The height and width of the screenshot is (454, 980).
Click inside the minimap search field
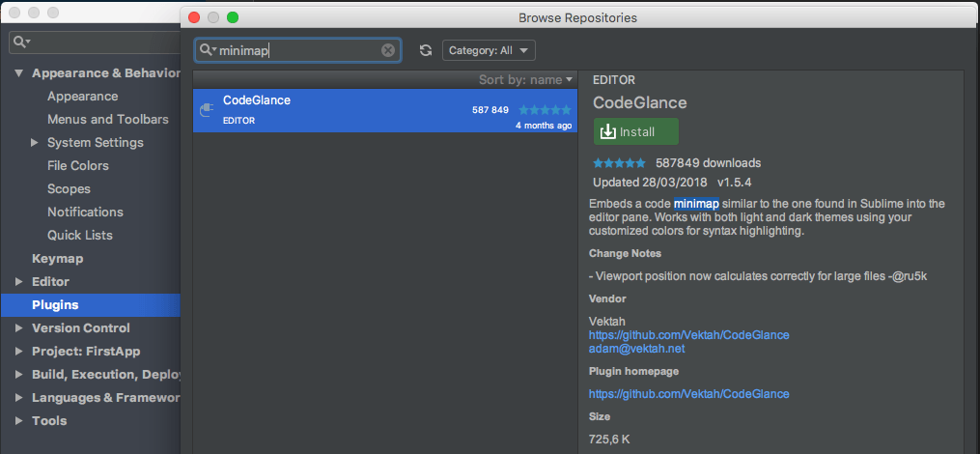coord(299,50)
